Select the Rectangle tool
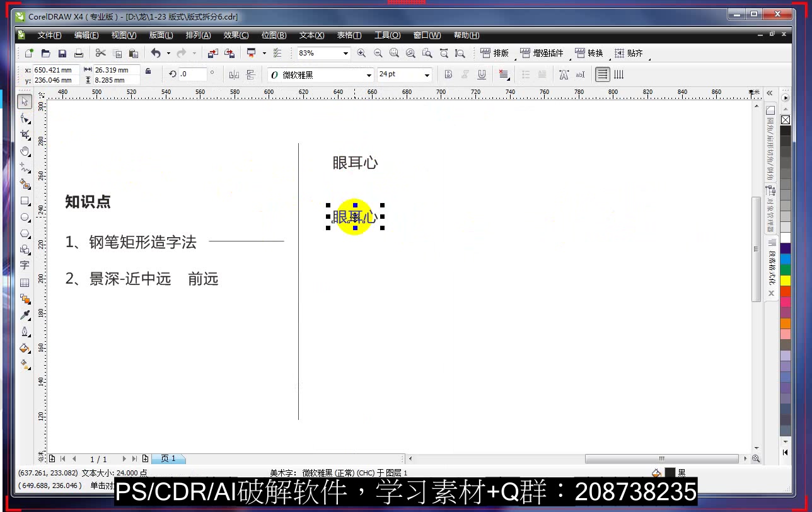Screen dimensions: 812x512 click(25, 201)
